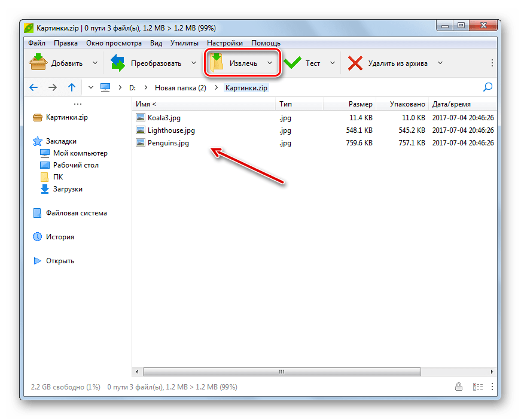Image resolution: width=521 pixels, height=420 pixels.
Task: Click the Закладки star icon
Action: [x=38, y=141]
